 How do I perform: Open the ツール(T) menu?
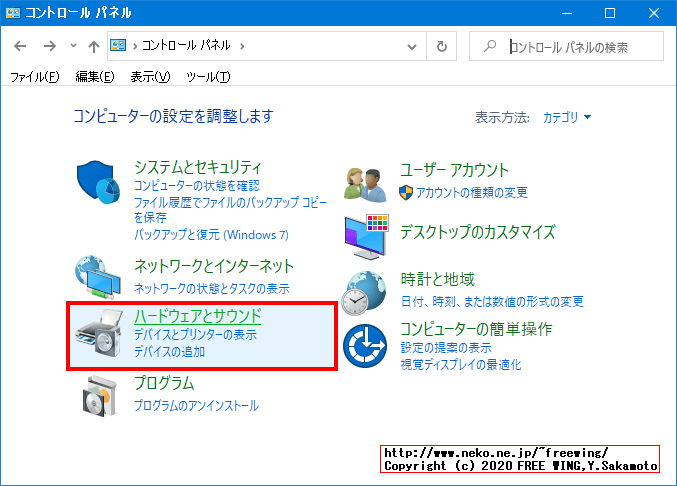coord(208,77)
